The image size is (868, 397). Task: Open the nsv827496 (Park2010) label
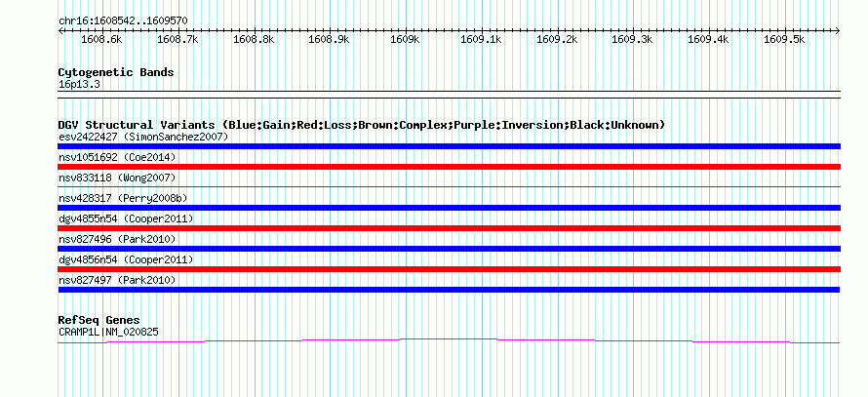(117, 239)
